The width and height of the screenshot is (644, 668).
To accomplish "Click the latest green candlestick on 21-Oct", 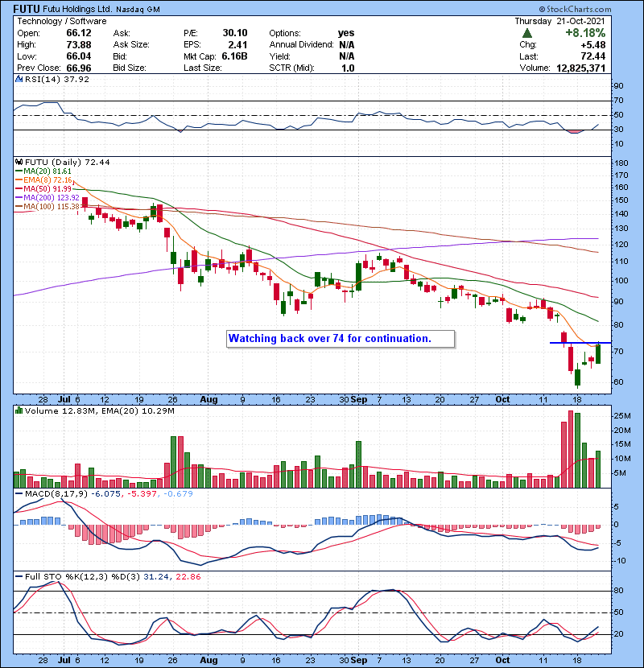I will [x=598, y=353].
